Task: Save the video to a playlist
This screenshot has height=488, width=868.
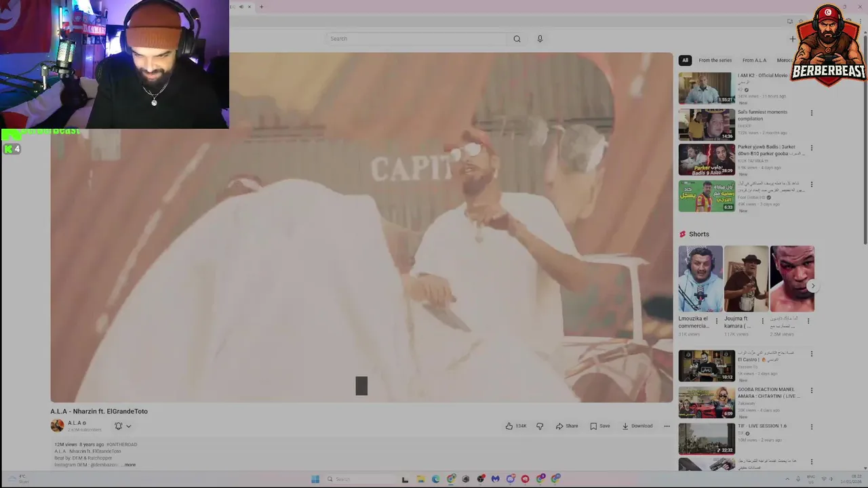Action: [x=600, y=426]
